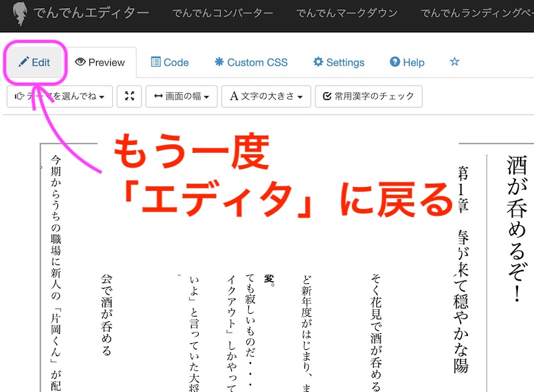
Task: Expand the 画面の幅 width dropdown
Action: [181, 96]
